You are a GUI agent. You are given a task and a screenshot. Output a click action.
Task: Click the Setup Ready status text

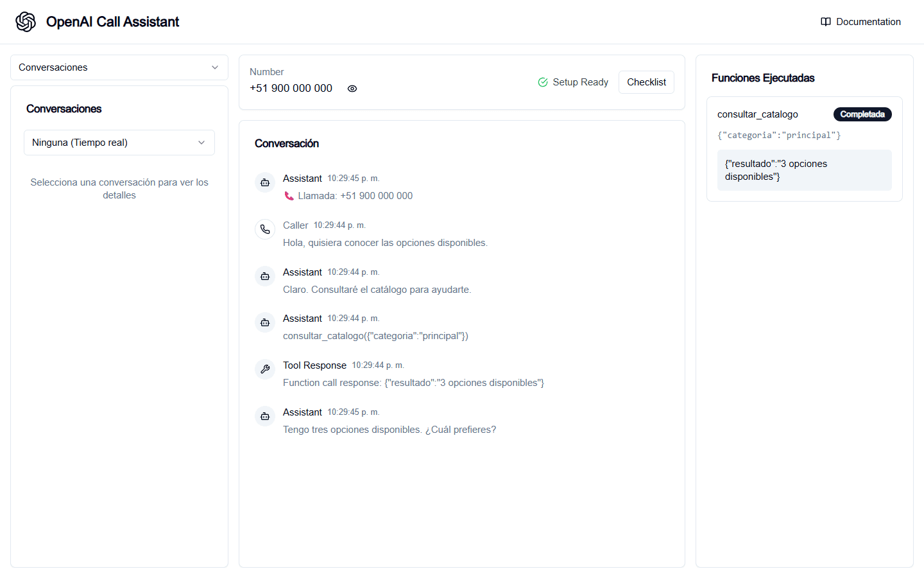tap(581, 82)
